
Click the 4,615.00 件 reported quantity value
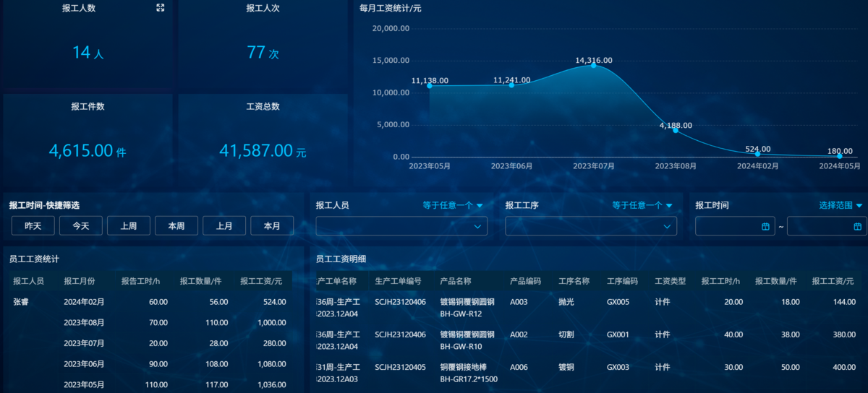(x=88, y=151)
